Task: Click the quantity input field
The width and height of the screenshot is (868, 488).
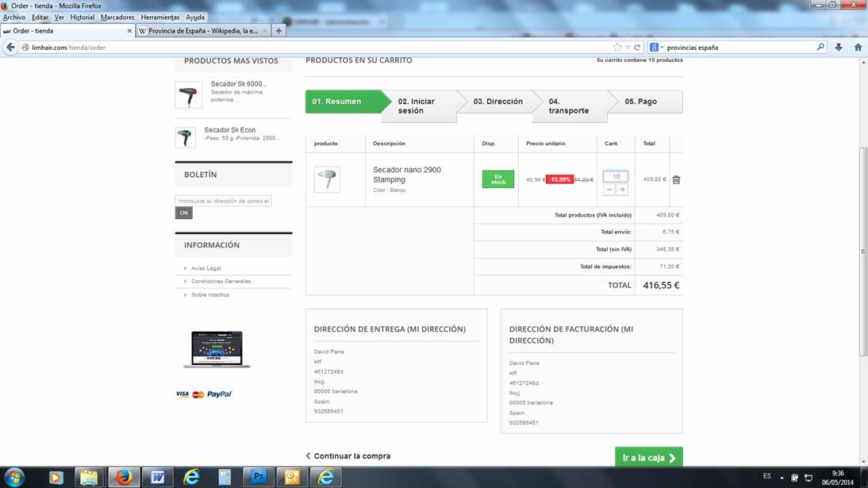Action: [x=616, y=176]
